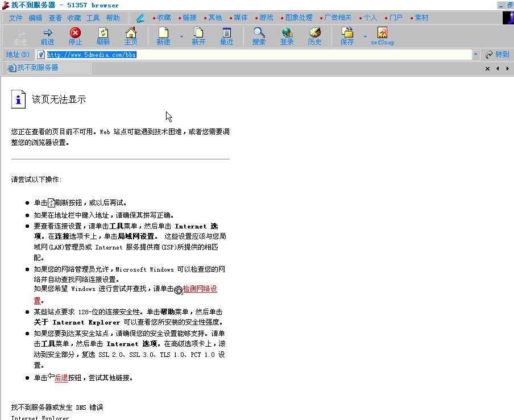Viewport: 514px width, 420px height.
Task: Click the 转到 go button
Action: [498, 55]
